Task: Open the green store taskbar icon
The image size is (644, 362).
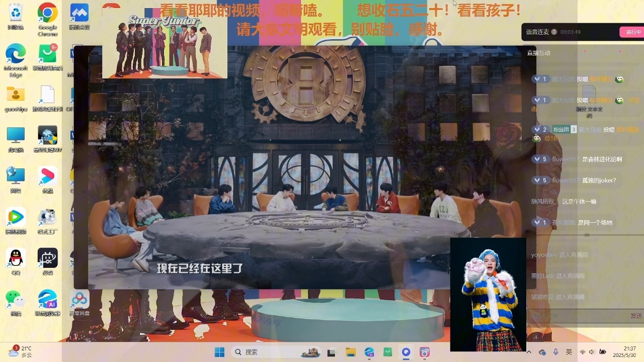Action: (x=387, y=352)
